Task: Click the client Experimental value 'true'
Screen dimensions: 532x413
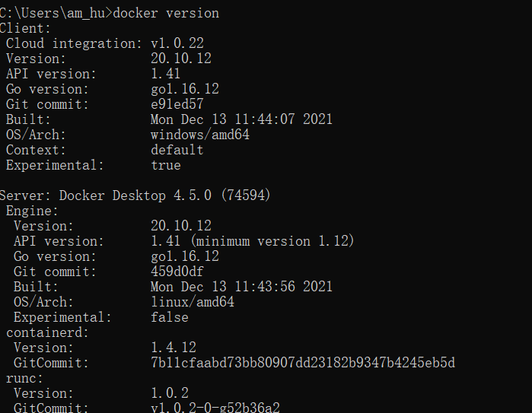Action: pyautogui.click(x=166, y=165)
